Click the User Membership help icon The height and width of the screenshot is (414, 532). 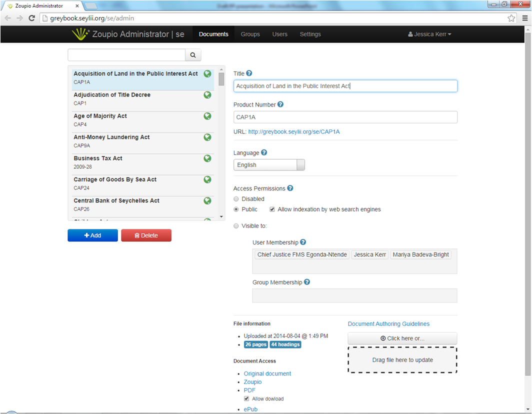(x=303, y=242)
